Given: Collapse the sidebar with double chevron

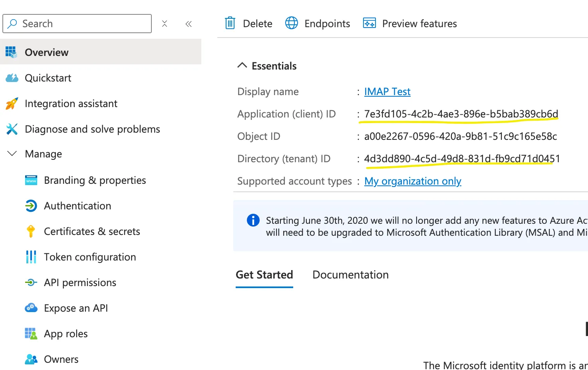Looking at the screenshot, I should [x=189, y=24].
